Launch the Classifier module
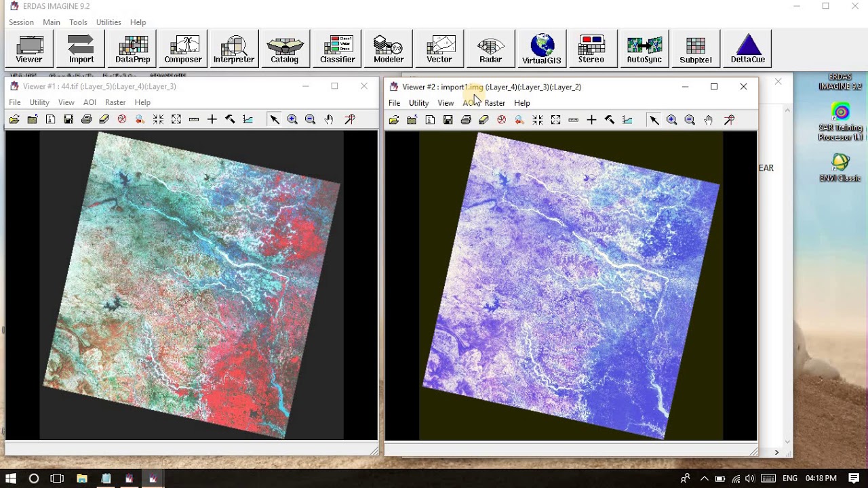This screenshot has width=868, height=488. [x=338, y=49]
